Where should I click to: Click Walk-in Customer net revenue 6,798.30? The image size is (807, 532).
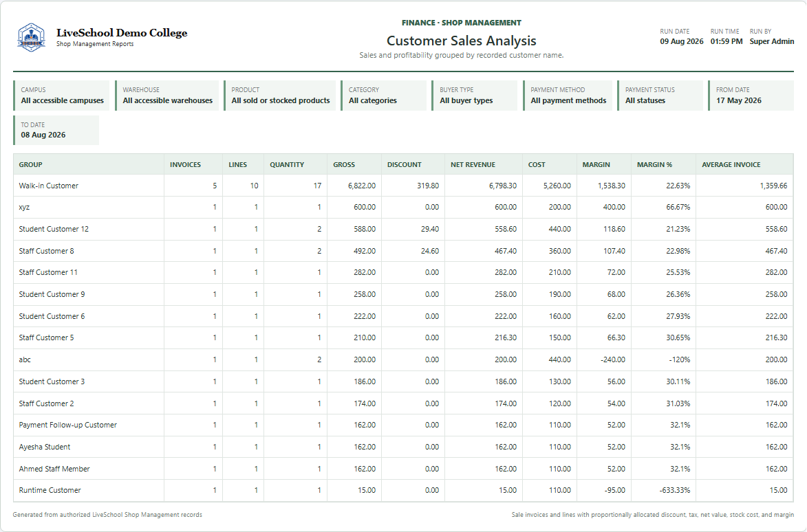pos(502,186)
